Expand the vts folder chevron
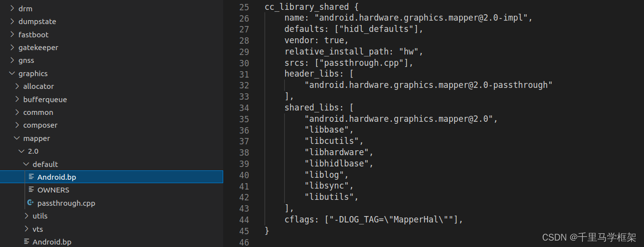644x247 pixels. [27, 229]
